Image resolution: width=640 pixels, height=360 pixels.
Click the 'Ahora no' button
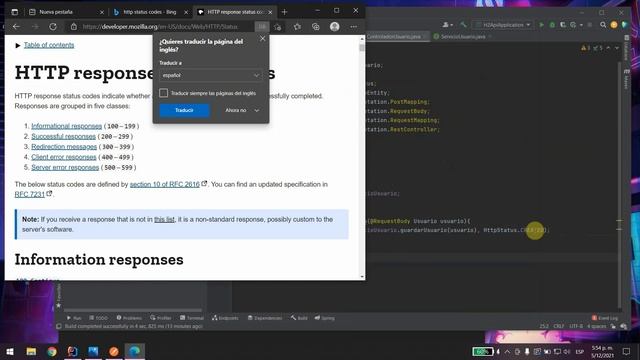236,110
